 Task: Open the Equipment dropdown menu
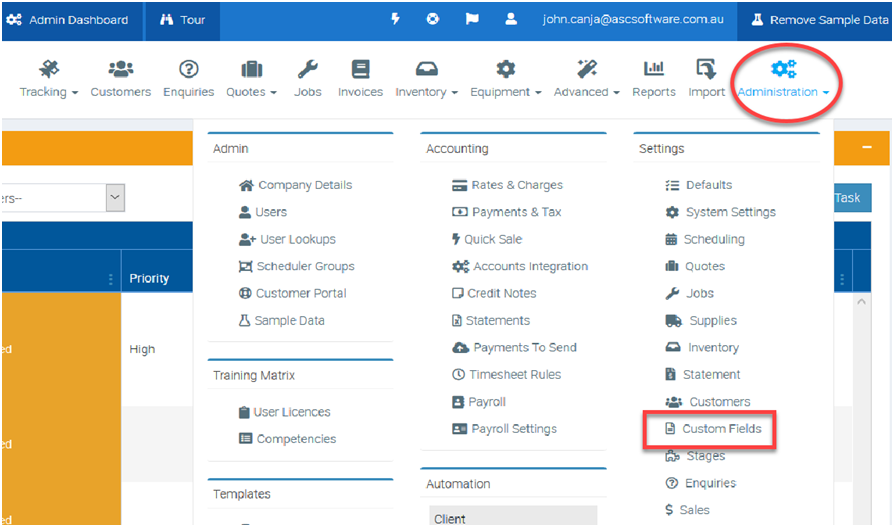click(x=505, y=79)
